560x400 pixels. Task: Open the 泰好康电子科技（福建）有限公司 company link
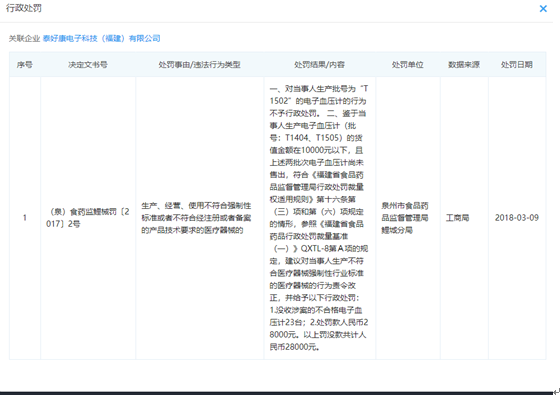(x=101, y=38)
